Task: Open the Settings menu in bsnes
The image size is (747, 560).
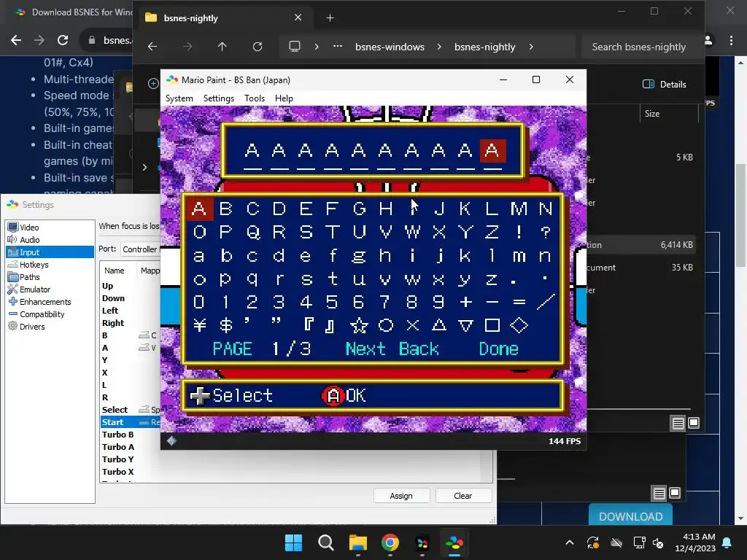Action: tap(219, 98)
